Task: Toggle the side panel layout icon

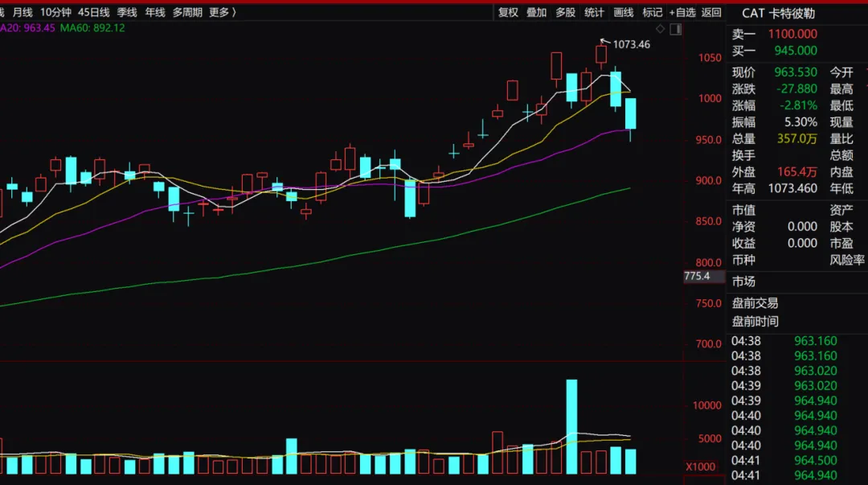Action: point(675,29)
